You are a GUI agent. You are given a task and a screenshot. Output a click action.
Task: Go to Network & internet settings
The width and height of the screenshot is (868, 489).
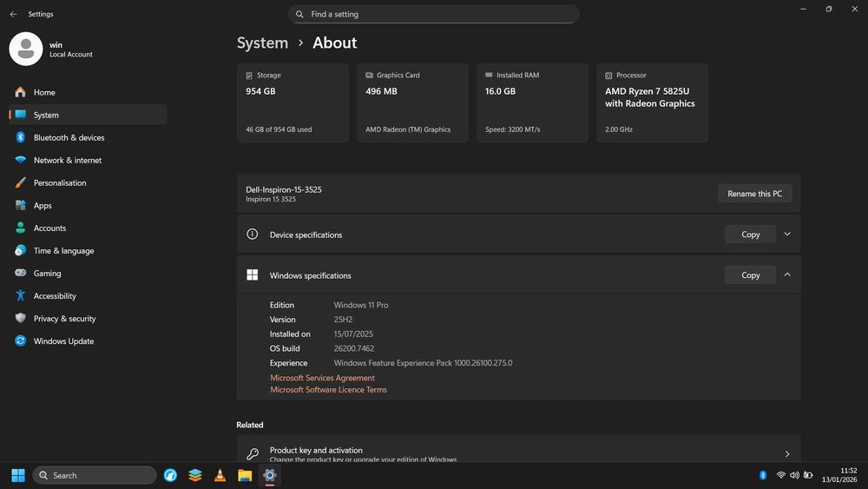[67, 160]
